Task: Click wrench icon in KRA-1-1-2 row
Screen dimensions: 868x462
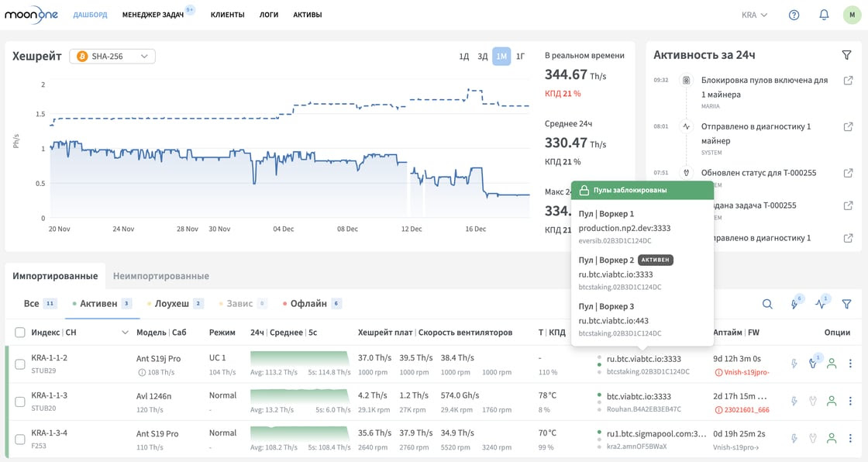Action: [813, 363]
